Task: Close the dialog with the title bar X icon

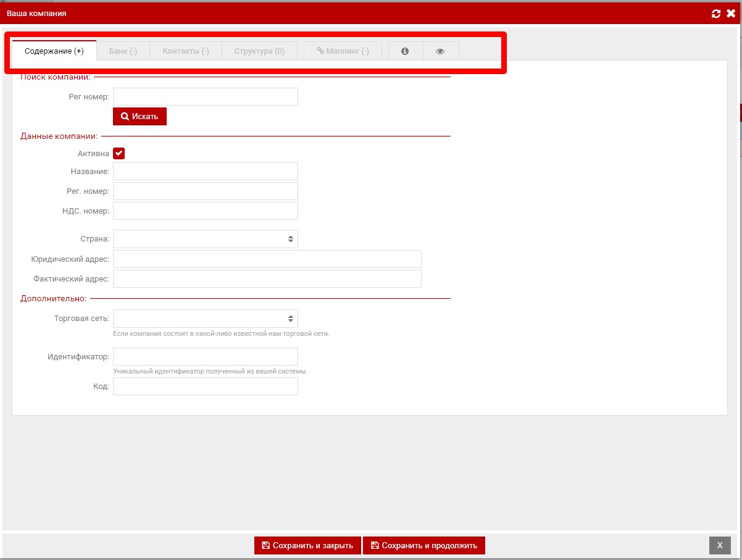Action: tap(731, 13)
